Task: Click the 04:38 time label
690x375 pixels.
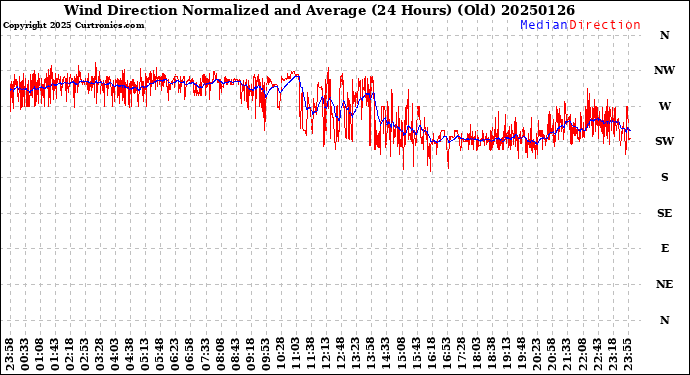Action: [x=130, y=355]
